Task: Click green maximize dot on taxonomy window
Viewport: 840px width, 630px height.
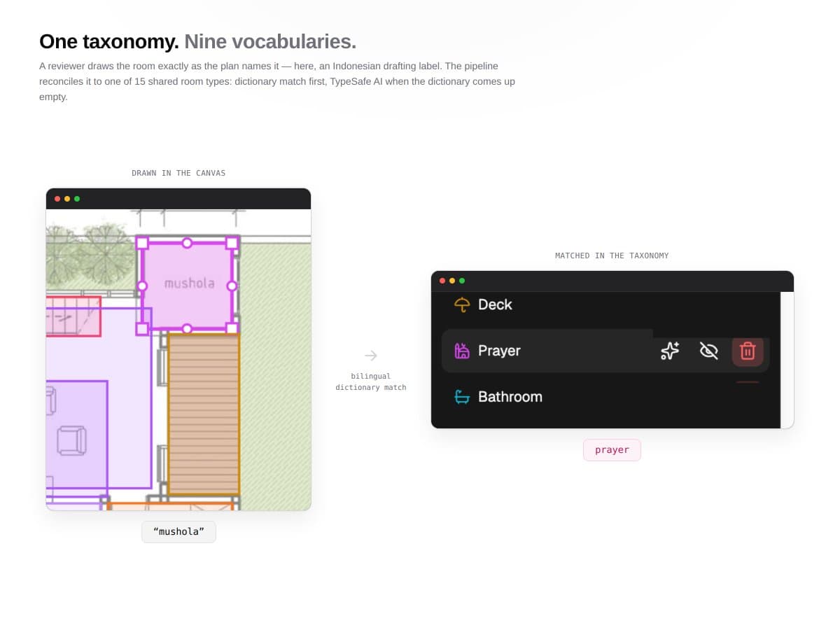Action: click(462, 281)
